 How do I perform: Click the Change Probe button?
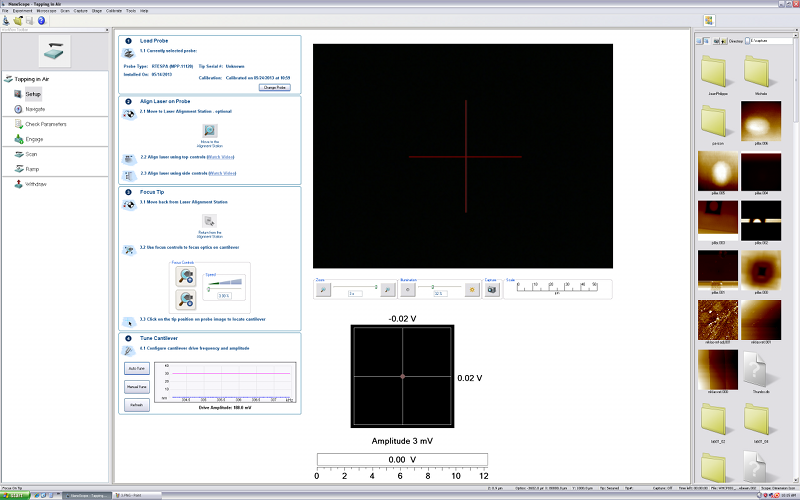274,87
